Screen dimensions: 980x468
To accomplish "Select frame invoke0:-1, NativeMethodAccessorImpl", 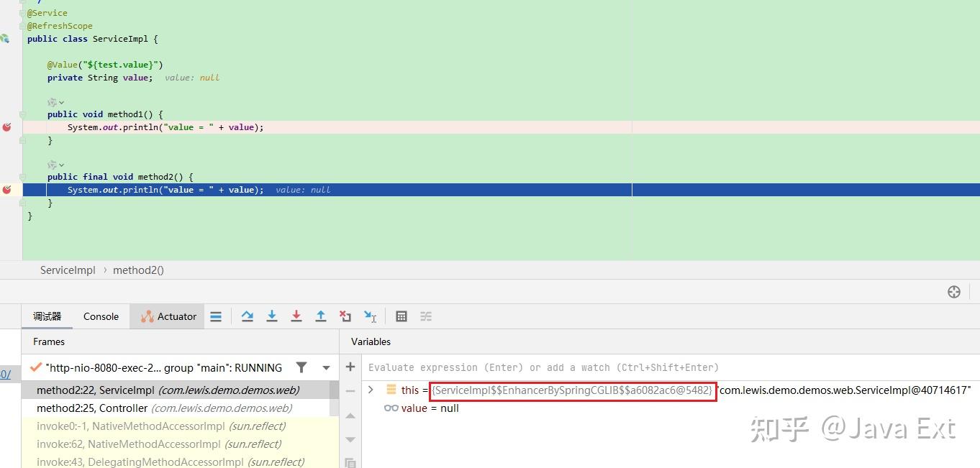I will point(176,426).
